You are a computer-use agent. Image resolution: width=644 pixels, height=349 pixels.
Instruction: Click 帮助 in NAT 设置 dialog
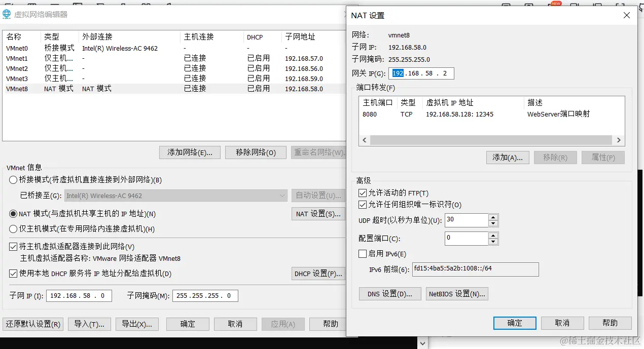point(610,323)
